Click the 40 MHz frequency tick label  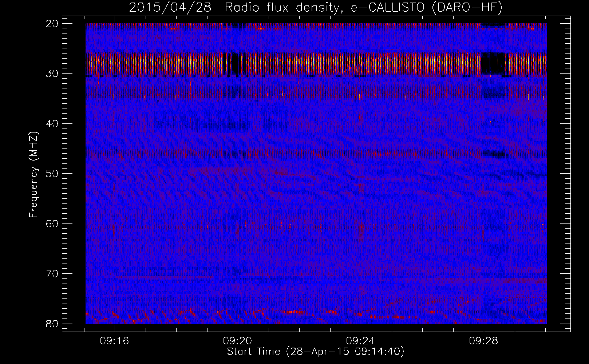point(52,124)
